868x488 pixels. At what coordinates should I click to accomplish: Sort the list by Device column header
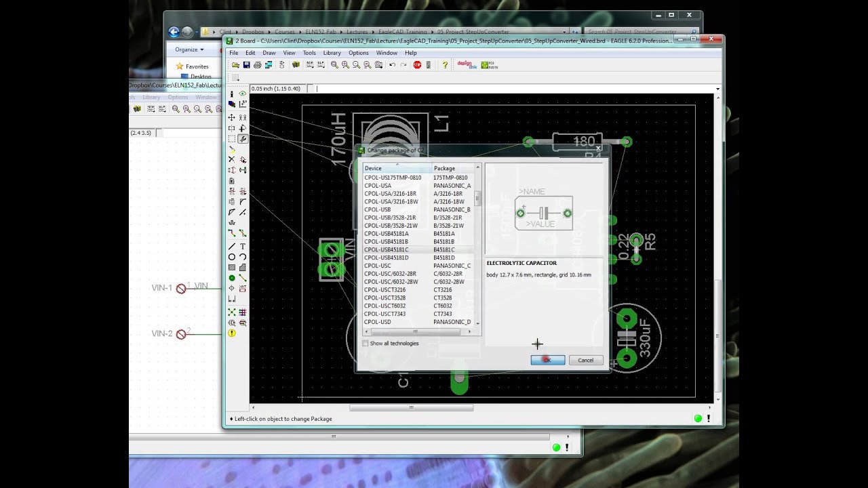point(397,168)
